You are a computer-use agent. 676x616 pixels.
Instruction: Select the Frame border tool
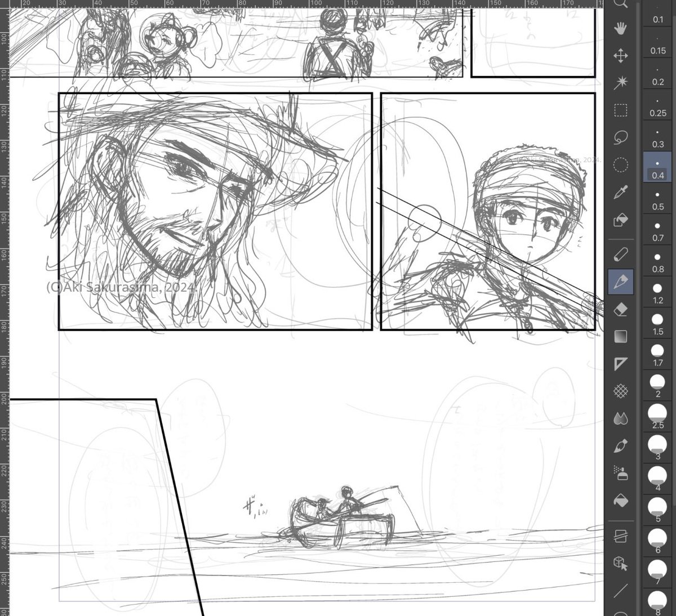(x=620, y=535)
